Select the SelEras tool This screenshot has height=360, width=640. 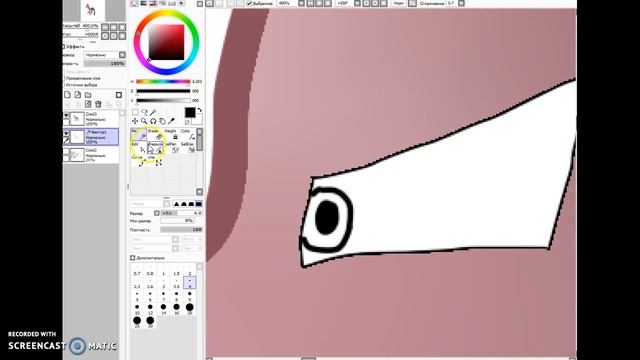tap(188, 147)
